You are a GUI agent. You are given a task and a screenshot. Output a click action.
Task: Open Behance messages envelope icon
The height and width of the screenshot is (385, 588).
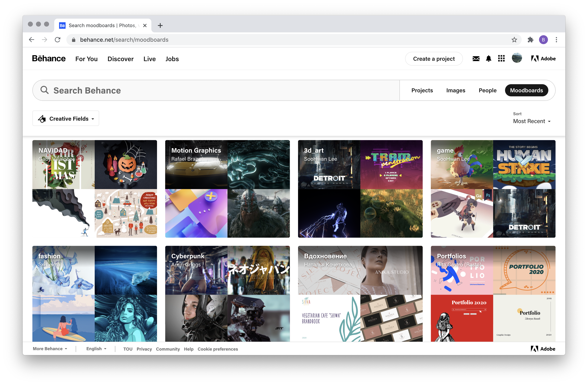point(476,59)
